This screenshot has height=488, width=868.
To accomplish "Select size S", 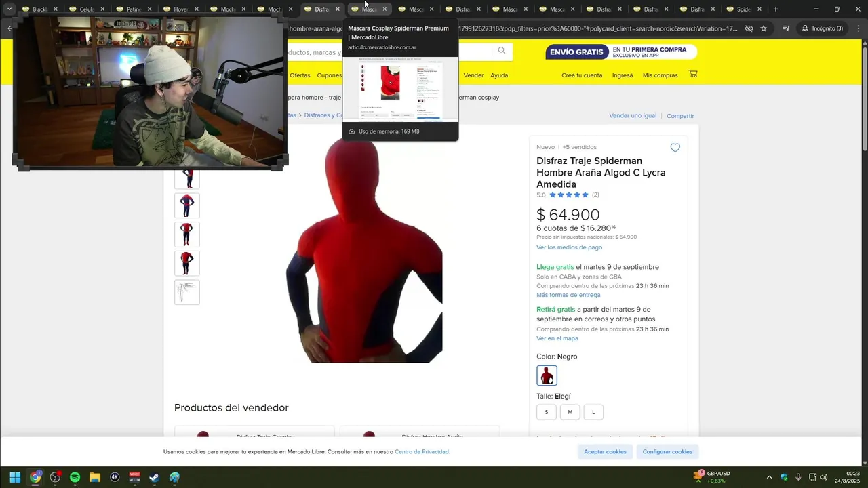I will (x=546, y=412).
